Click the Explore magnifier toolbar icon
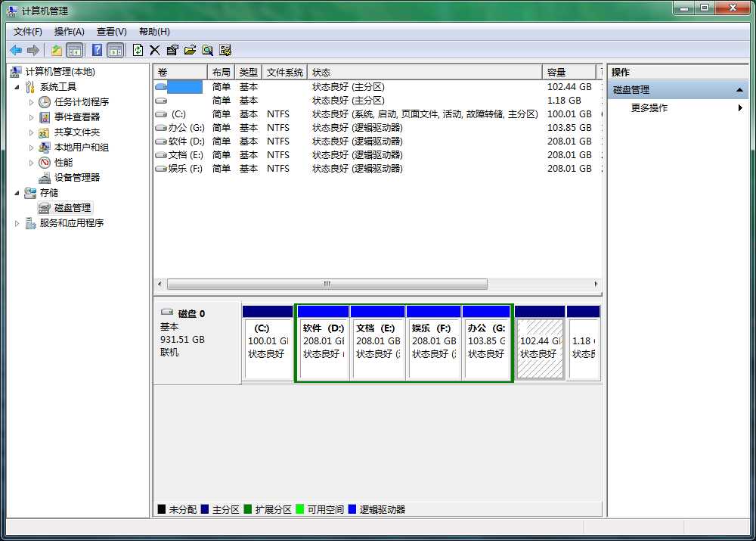This screenshot has width=756, height=541. tap(208, 50)
